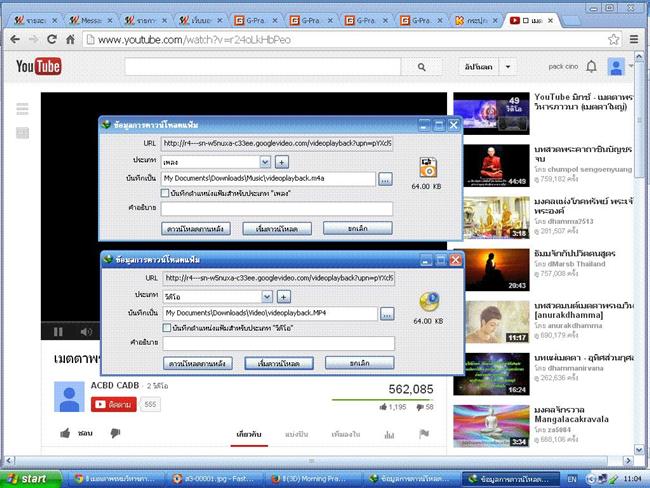
Task: Open the 49 videos playlist thumbnail
Action: coord(491,113)
